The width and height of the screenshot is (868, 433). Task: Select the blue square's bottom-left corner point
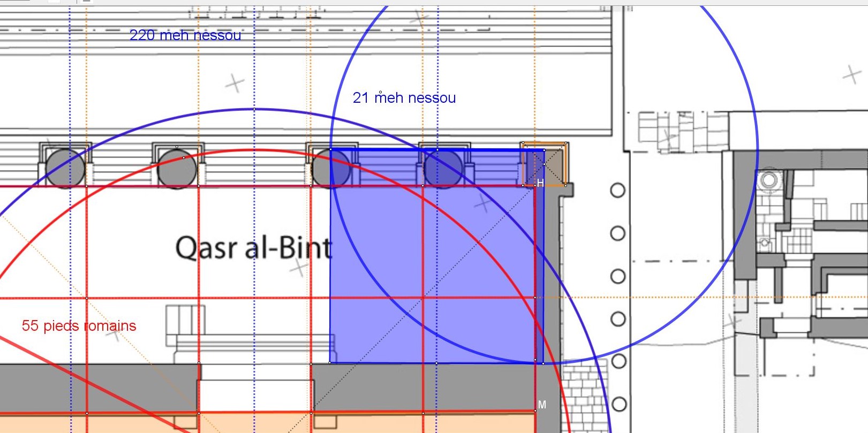tap(330, 363)
